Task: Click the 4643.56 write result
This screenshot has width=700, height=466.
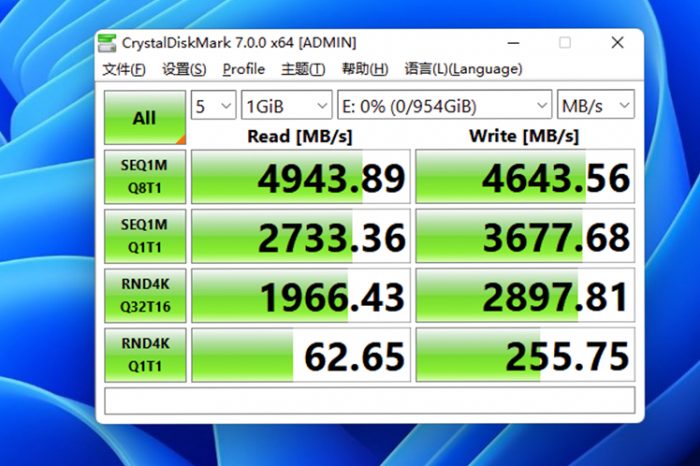Action: [x=525, y=177]
